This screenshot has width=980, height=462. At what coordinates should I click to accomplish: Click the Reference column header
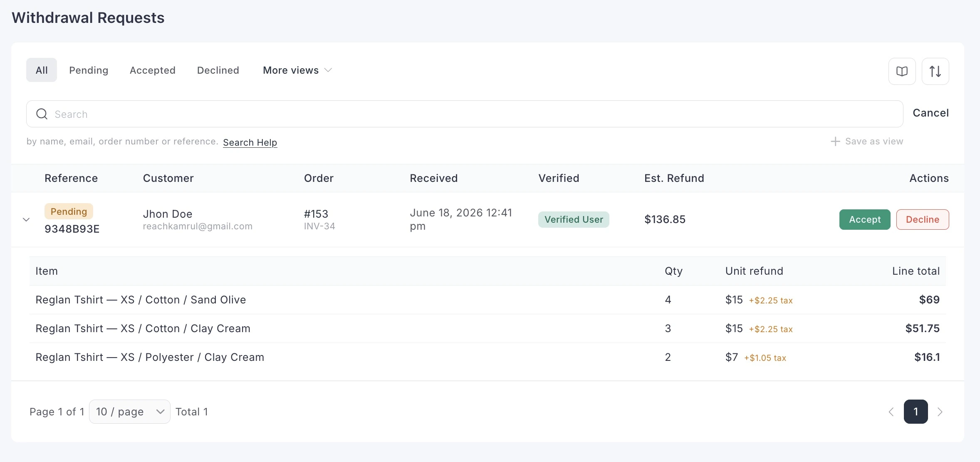click(71, 178)
